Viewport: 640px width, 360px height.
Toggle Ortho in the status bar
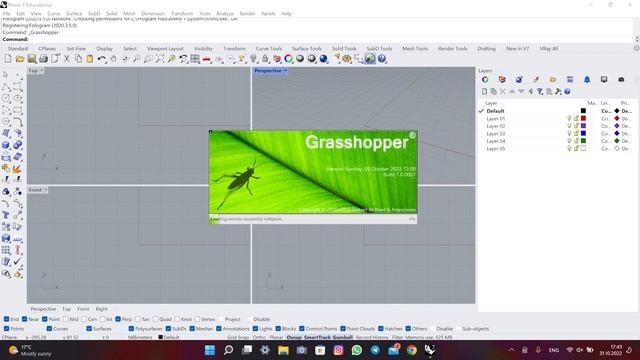point(259,338)
